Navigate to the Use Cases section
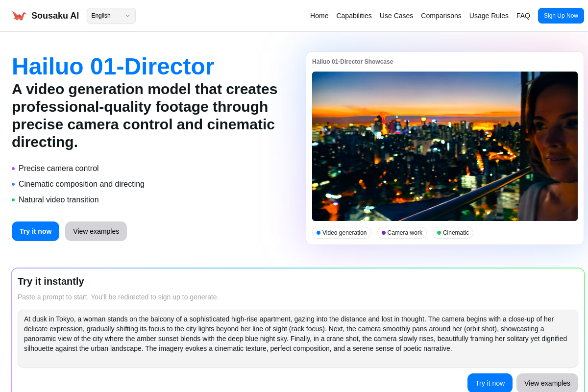This screenshot has width=588, height=392. (x=396, y=16)
